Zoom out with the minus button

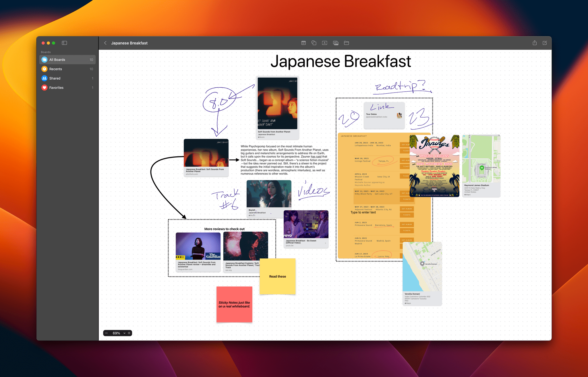click(107, 333)
